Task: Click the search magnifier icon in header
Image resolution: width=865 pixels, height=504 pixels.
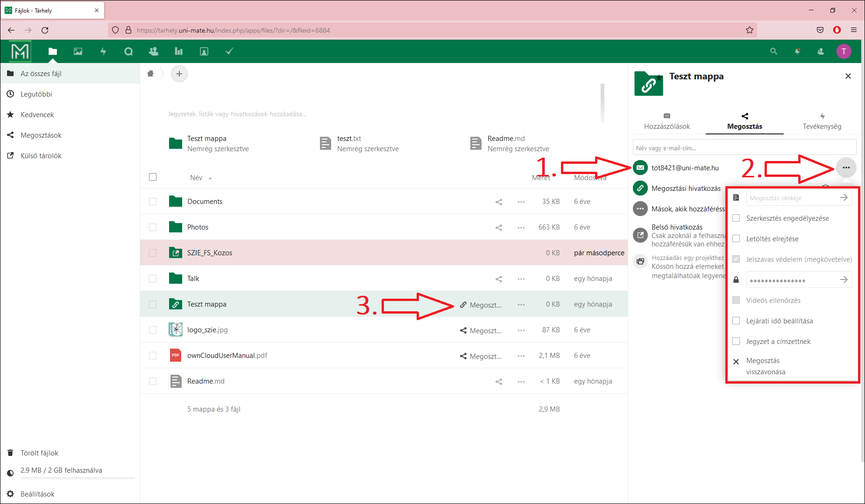Action: [x=773, y=51]
